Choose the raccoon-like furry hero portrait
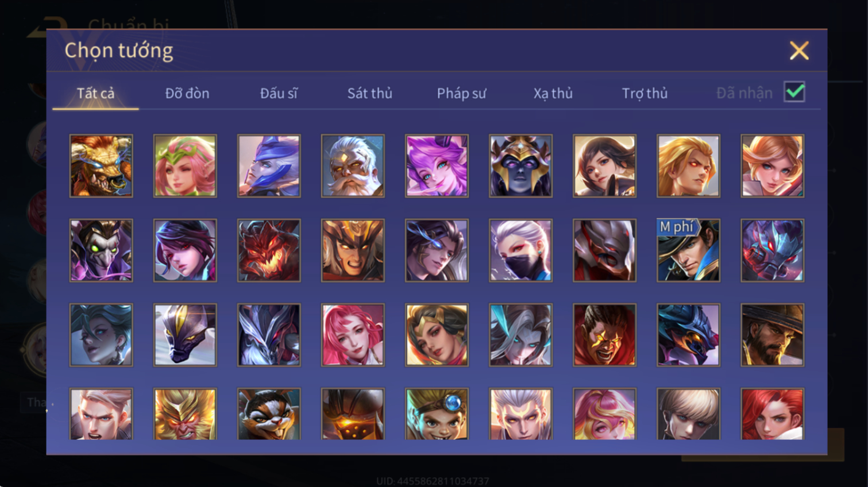This screenshot has width=868, height=487. coord(269,414)
